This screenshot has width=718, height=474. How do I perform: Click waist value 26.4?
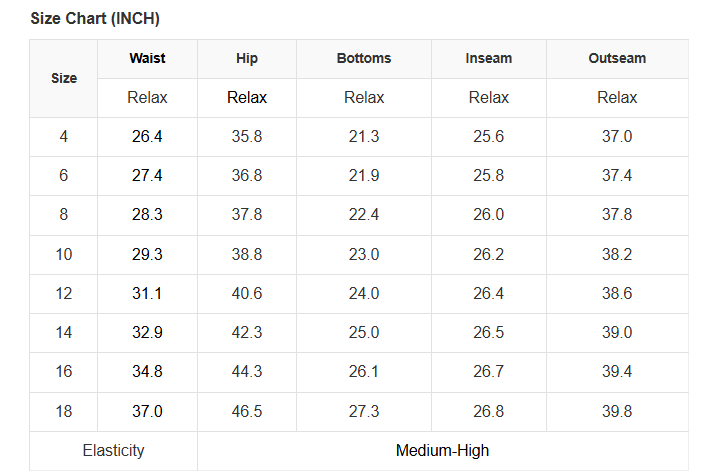click(147, 137)
